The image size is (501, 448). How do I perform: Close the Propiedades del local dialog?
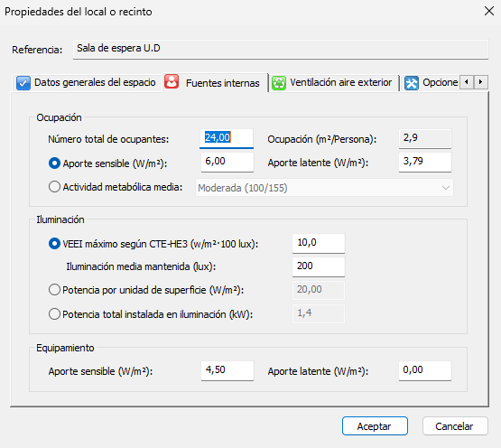[489, 11]
